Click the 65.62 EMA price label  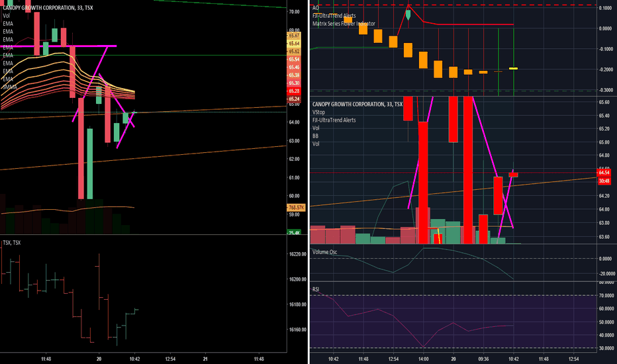[294, 51]
